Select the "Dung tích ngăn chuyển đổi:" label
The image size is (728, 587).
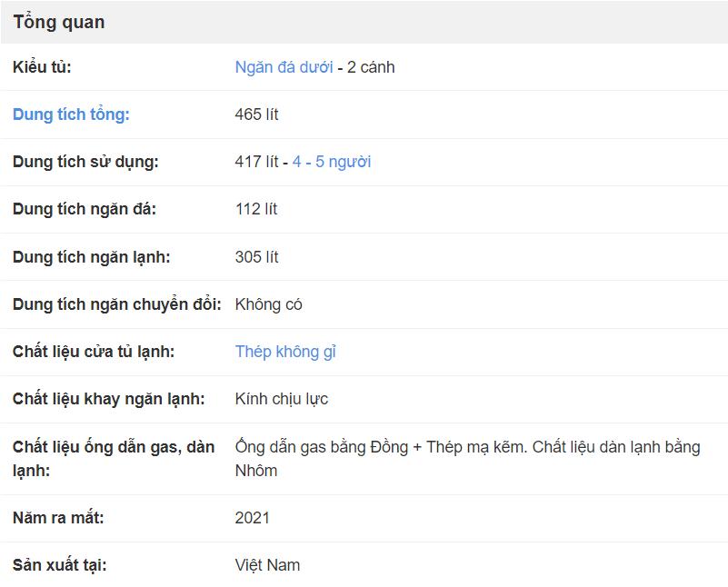point(116,304)
